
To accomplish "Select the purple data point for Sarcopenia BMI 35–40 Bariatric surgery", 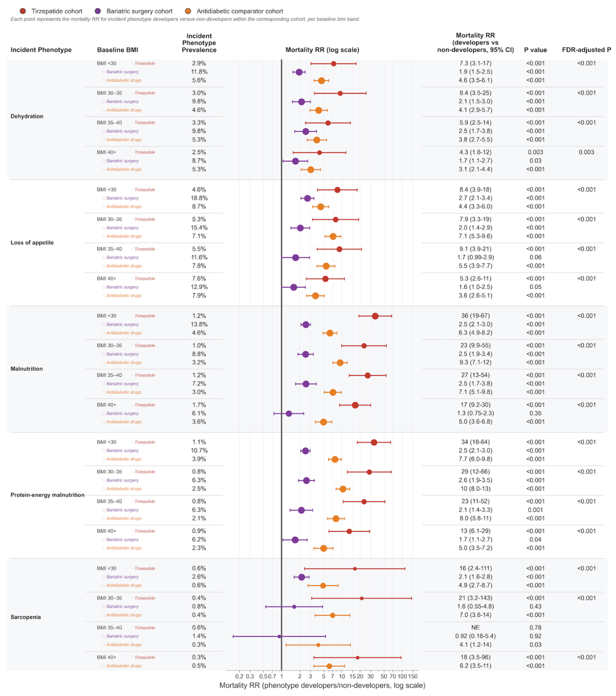I will [279, 636].
